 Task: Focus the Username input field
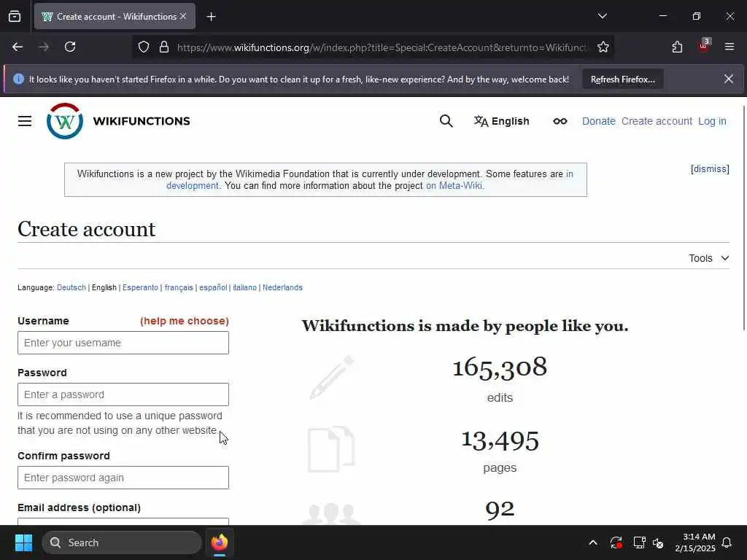123,343
